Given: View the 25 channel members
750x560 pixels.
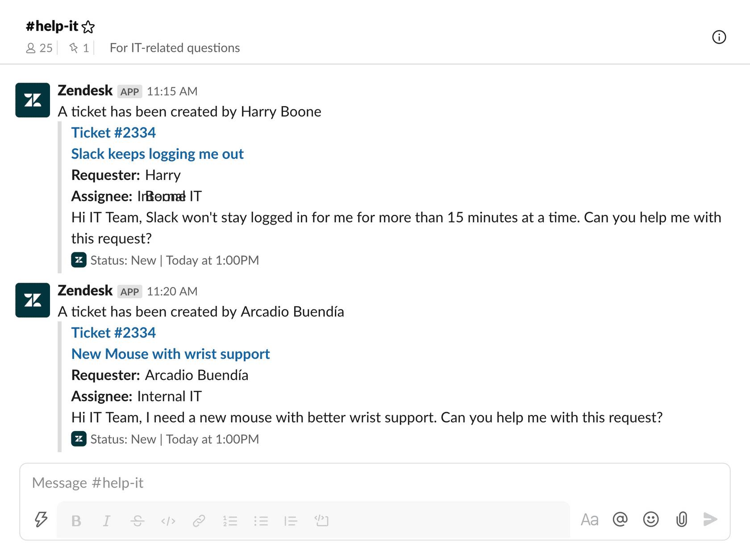Looking at the screenshot, I should pyautogui.click(x=39, y=48).
